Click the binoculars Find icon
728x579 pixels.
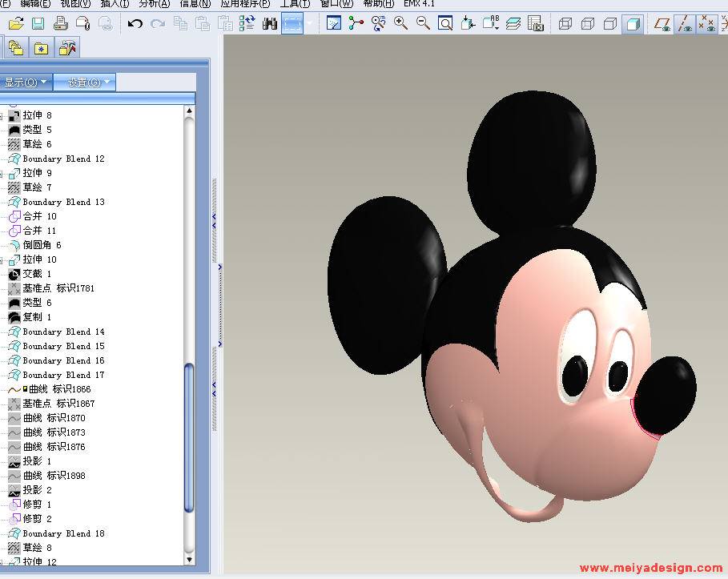[270, 24]
